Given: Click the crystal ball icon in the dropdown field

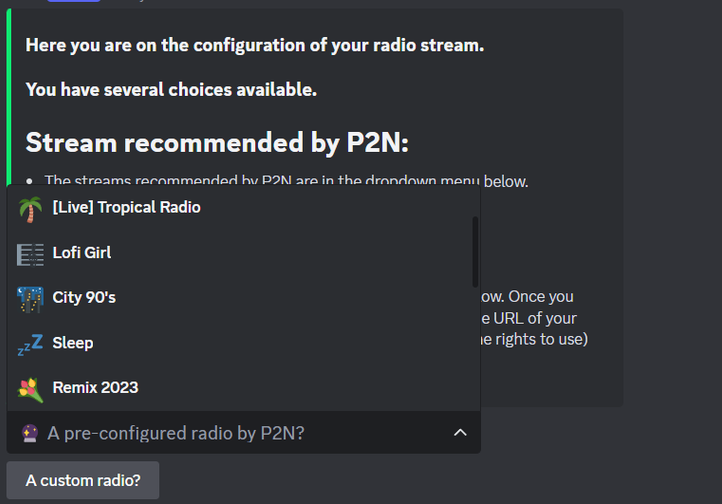Looking at the screenshot, I should coord(30,433).
